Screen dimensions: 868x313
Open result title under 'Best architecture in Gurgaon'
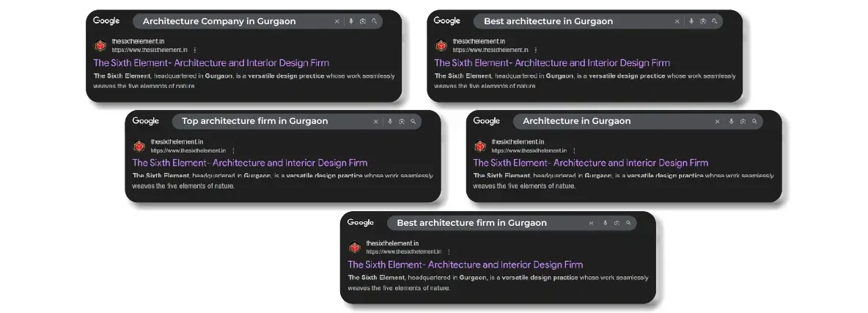[552, 62]
